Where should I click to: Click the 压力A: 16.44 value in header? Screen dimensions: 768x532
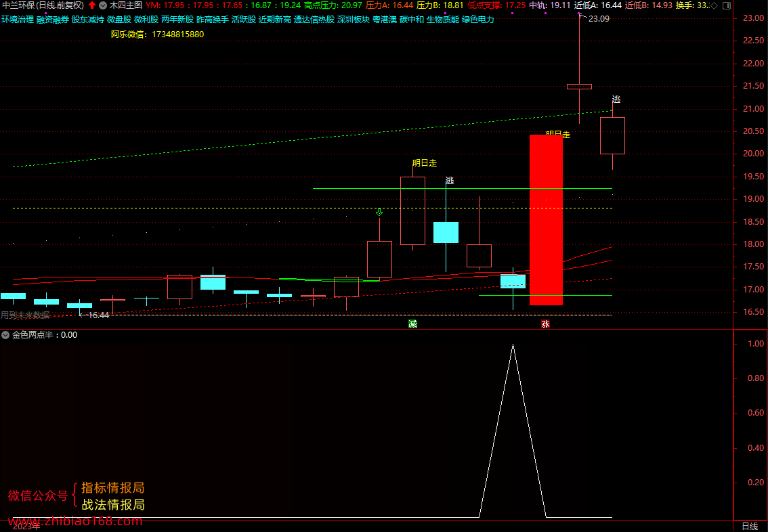click(389, 5)
